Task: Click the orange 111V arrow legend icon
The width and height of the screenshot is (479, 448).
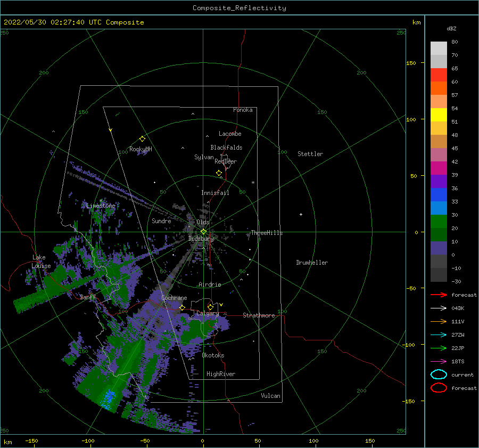Action: 439,321
